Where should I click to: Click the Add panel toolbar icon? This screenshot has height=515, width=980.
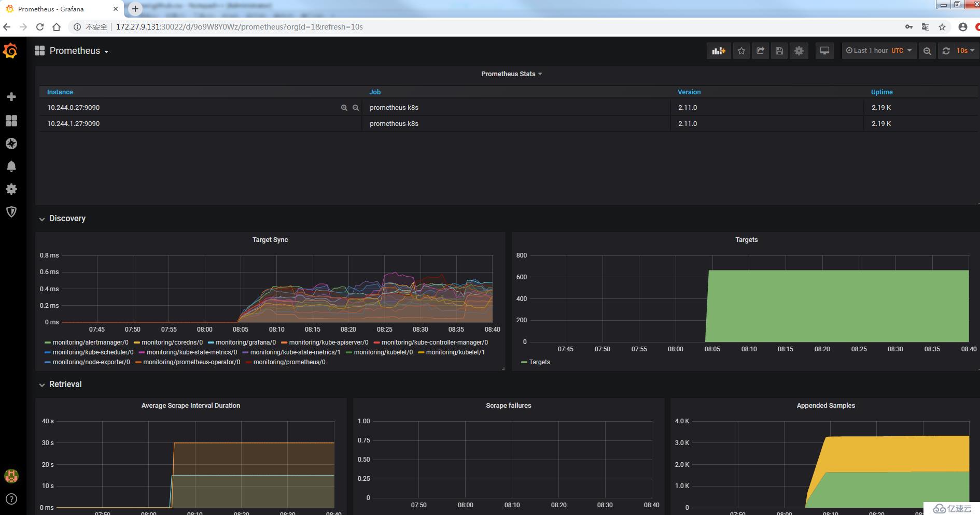719,51
